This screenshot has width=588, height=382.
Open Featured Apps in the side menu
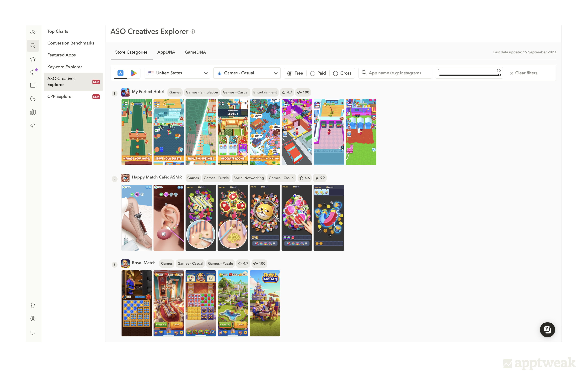[x=62, y=55]
